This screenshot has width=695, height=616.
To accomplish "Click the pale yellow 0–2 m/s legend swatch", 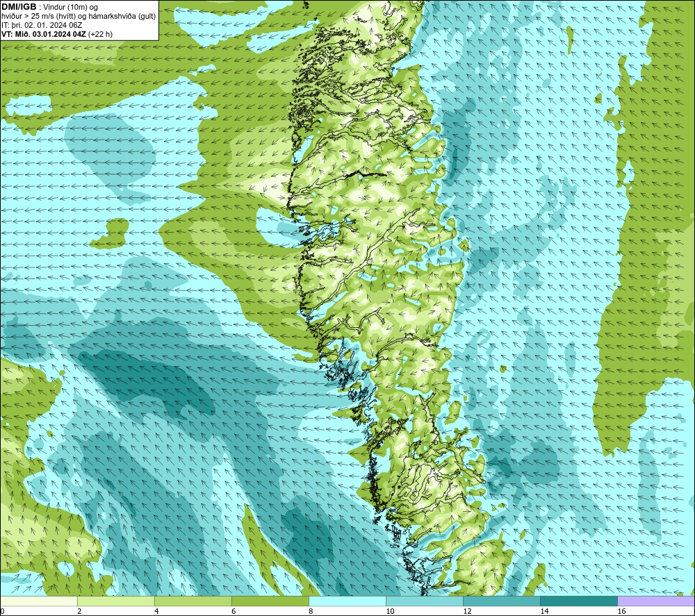I will coord(38,601).
